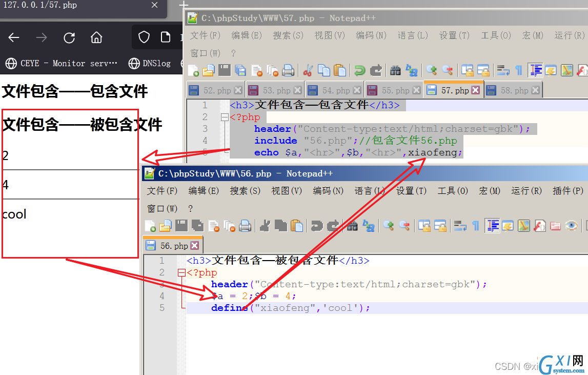Toggle indent guide in 56.php window toolbar
This screenshot has height=375, width=588.
[x=492, y=226]
